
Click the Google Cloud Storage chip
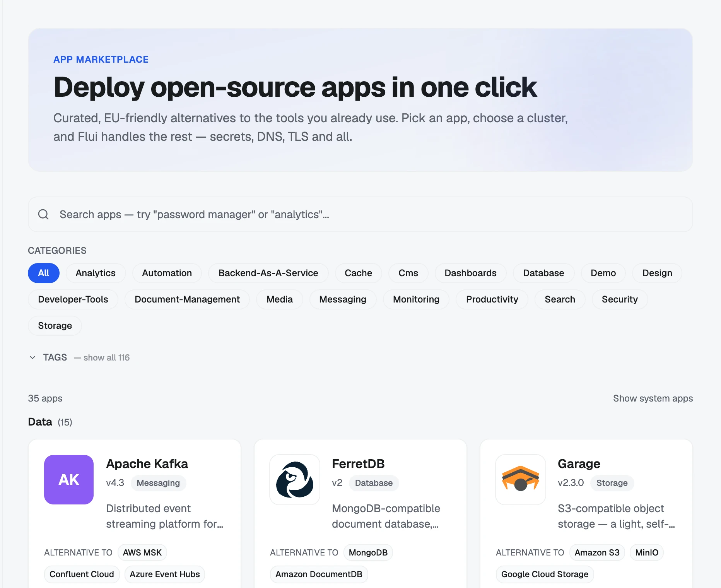point(545,574)
